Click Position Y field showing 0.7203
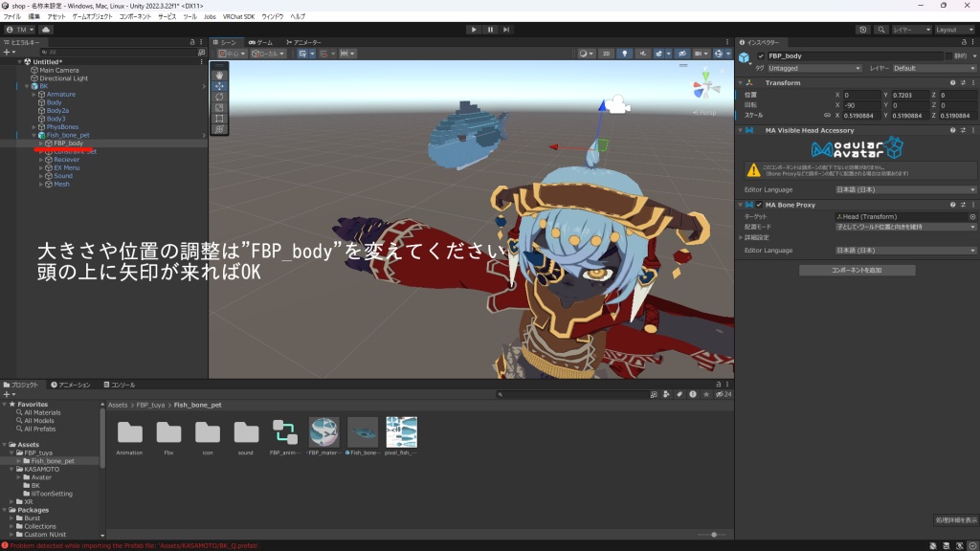 910,95
